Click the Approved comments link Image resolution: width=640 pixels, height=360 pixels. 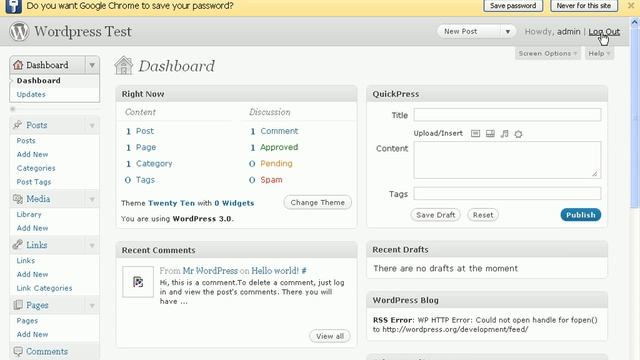click(x=279, y=147)
